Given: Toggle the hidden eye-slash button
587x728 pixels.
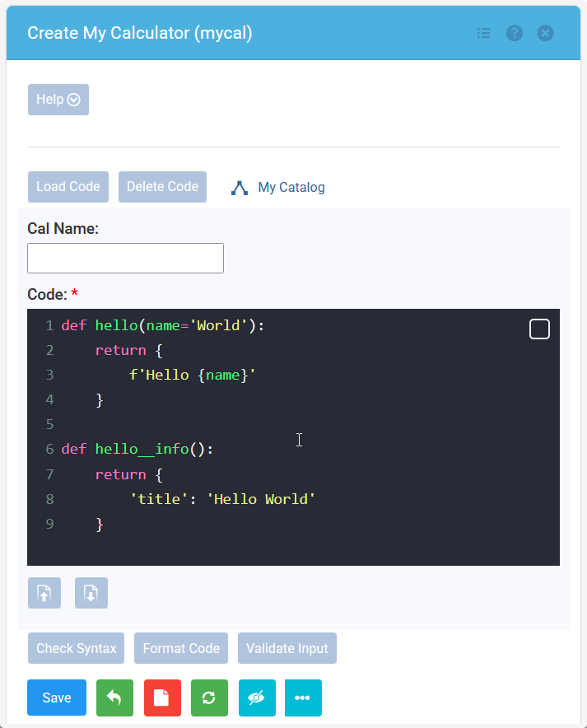Looking at the screenshot, I should coord(257,698).
